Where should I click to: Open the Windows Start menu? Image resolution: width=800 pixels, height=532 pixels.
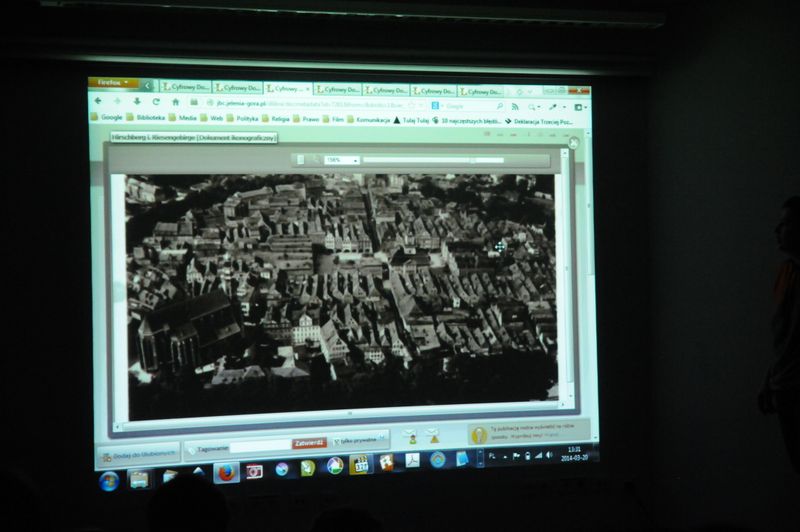(x=109, y=481)
